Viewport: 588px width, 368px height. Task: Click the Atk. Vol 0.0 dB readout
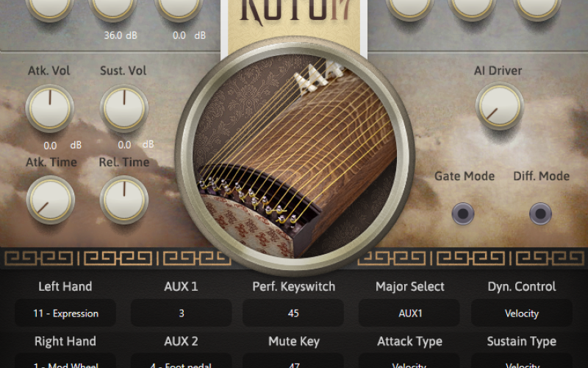point(62,145)
